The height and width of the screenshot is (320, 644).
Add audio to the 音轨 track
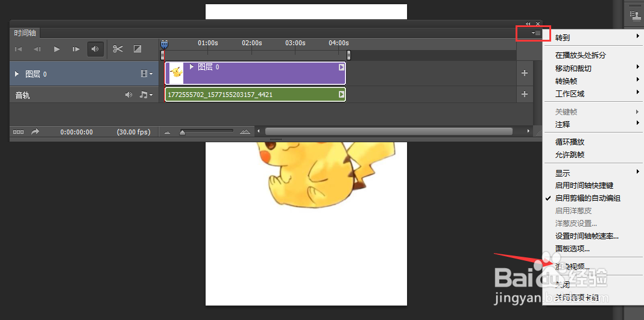tap(525, 95)
